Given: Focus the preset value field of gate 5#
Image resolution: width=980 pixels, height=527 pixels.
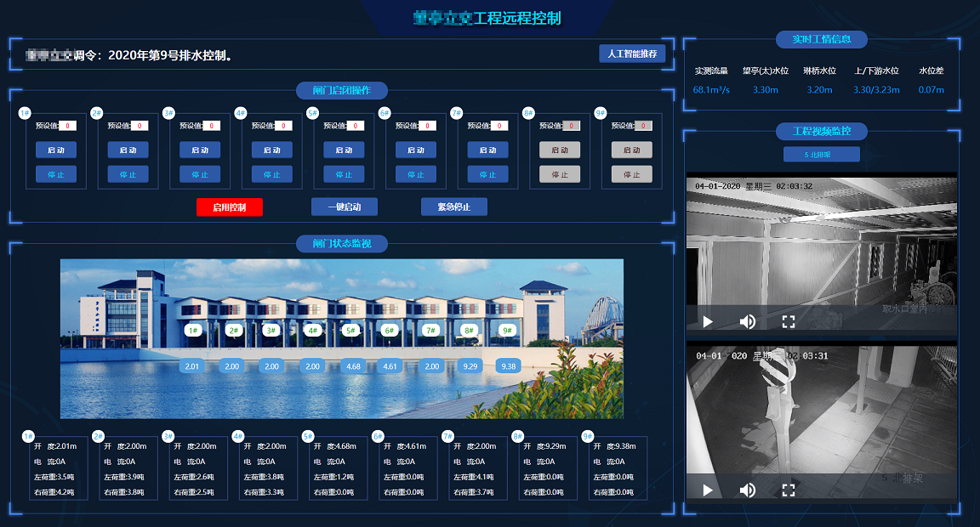Looking at the screenshot, I should [355, 126].
